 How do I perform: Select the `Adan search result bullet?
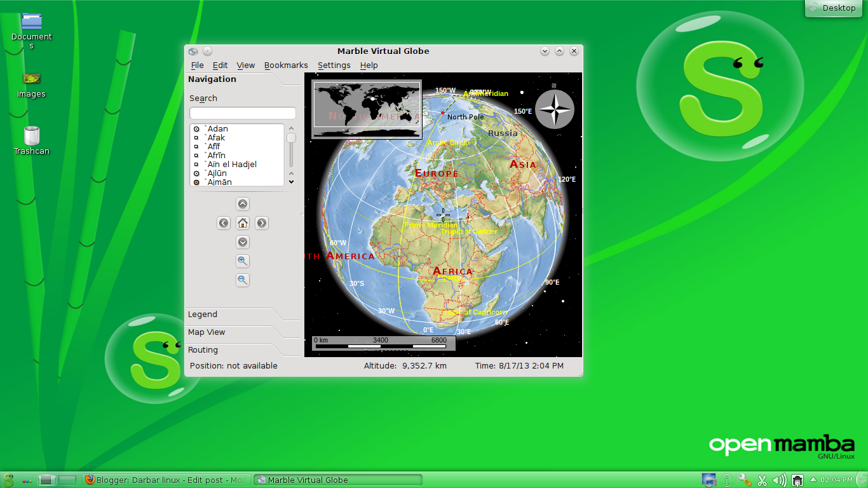pos(196,128)
